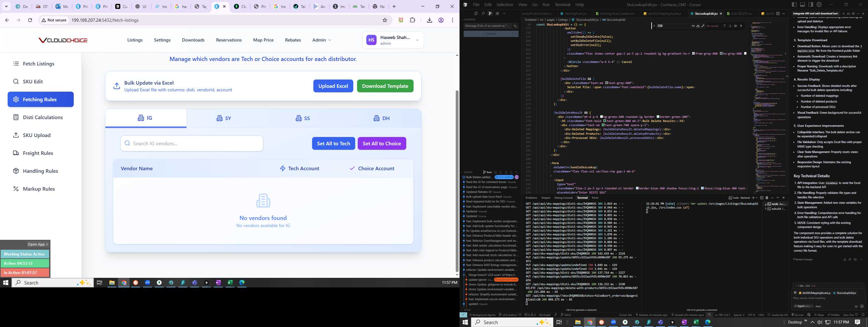Go to previous find match arrow
This screenshot has width=868, height=327.
tap(724, 26)
